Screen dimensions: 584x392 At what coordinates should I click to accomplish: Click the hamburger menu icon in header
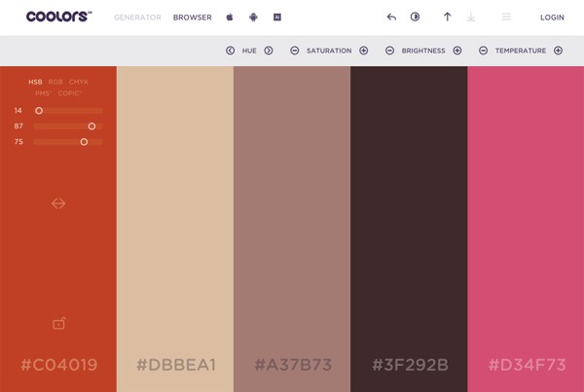click(x=506, y=18)
